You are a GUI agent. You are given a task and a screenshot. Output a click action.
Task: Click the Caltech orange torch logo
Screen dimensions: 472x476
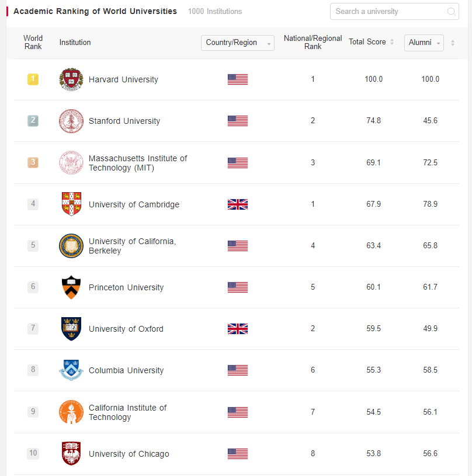[x=71, y=412]
